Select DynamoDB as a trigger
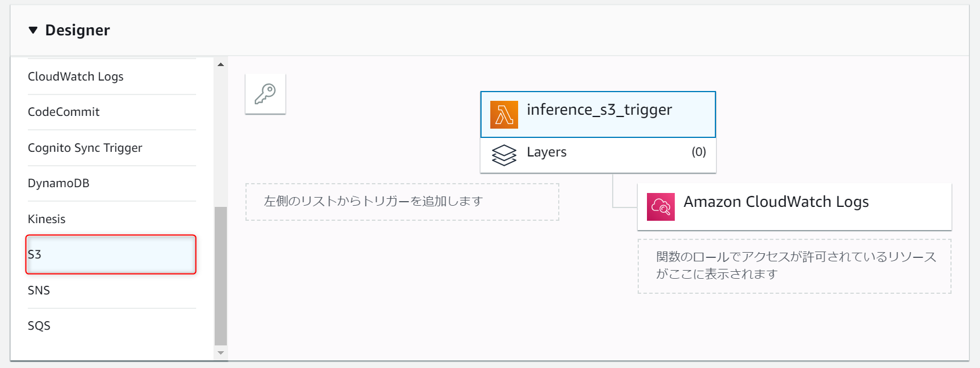980x368 pixels. click(59, 183)
